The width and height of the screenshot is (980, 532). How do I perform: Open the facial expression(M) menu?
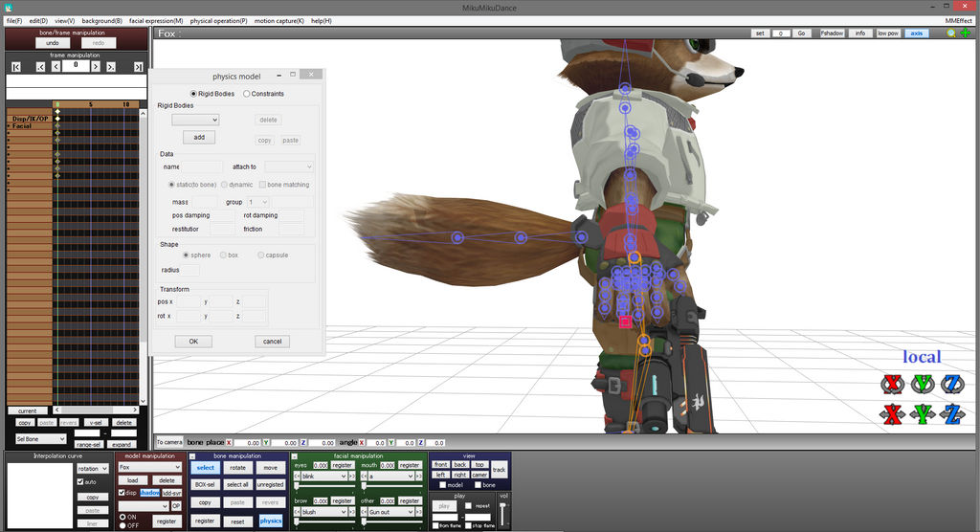156,21
